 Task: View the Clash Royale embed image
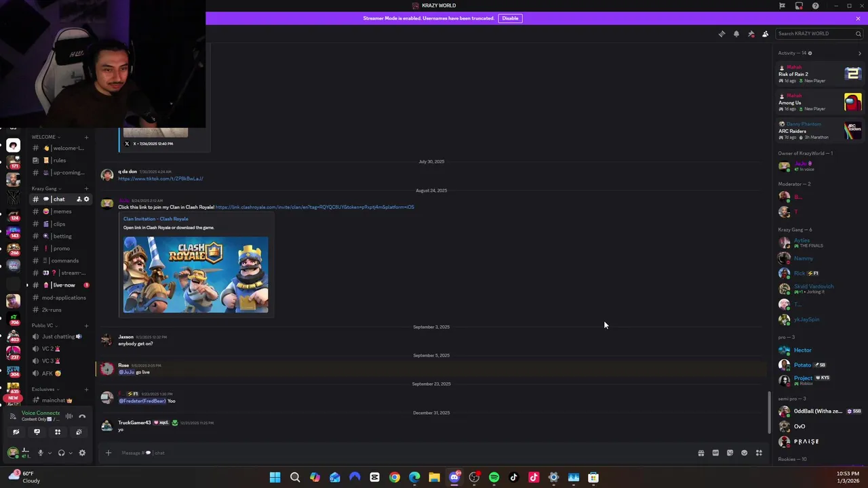click(x=195, y=274)
